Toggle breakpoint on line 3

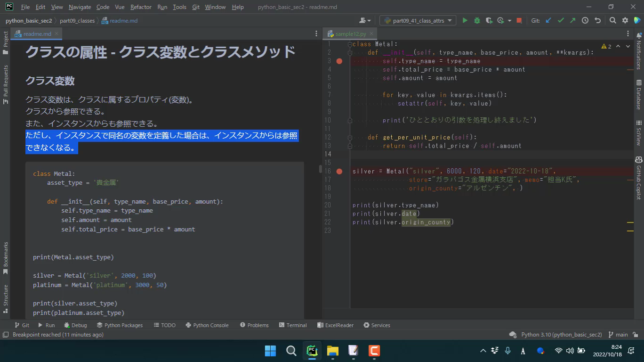pos(339,61)
